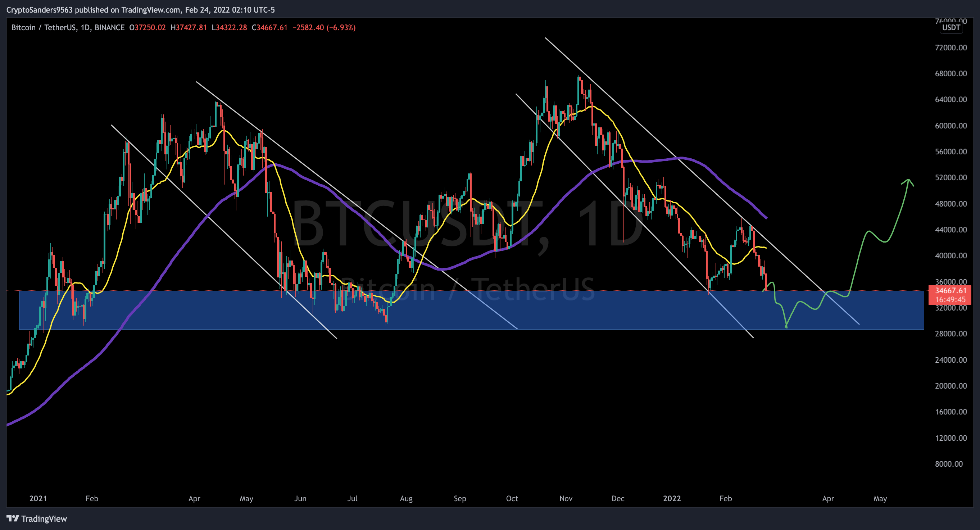Click the 40000.00 price axis label

click(951, 255)
